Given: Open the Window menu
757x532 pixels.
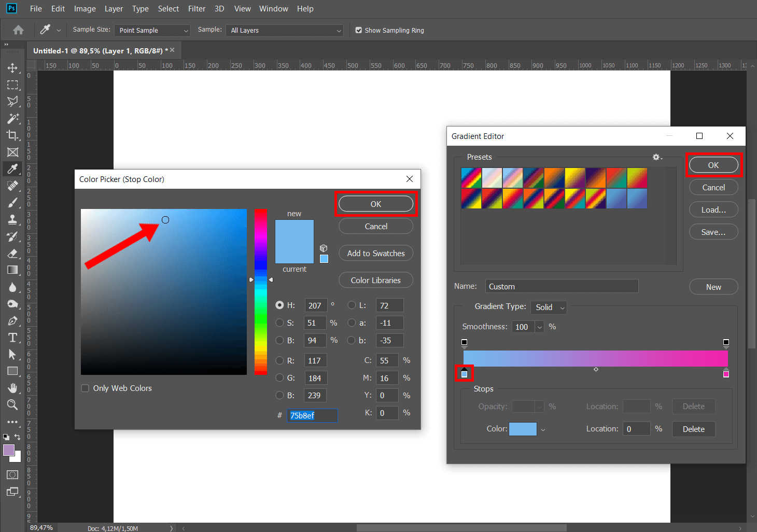Looking at the screenshot, I should pos(273,8).
